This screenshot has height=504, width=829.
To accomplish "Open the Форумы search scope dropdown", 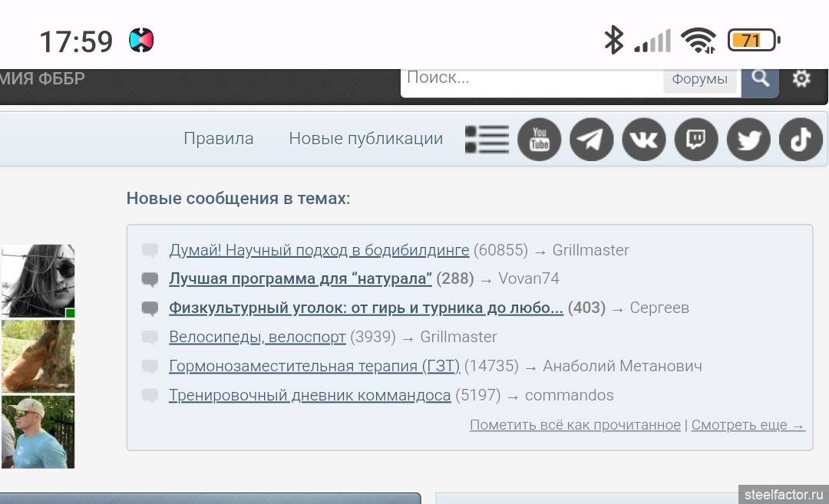I will [699, 80].
